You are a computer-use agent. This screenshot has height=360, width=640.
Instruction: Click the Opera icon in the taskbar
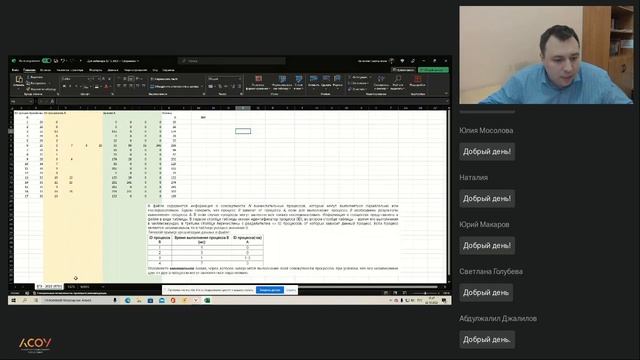coord(173,300)
